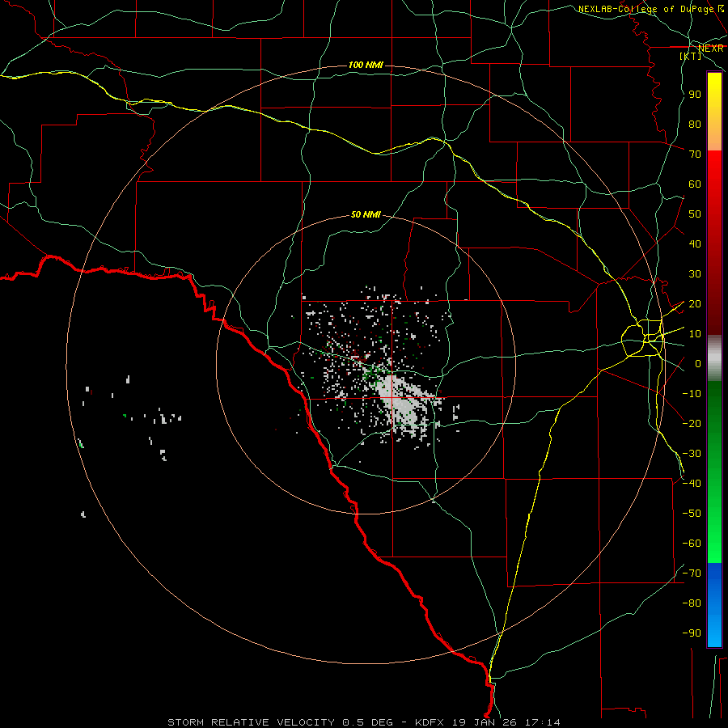Click "STORM RELATIVE VELOCITY" in the caption

252,722
